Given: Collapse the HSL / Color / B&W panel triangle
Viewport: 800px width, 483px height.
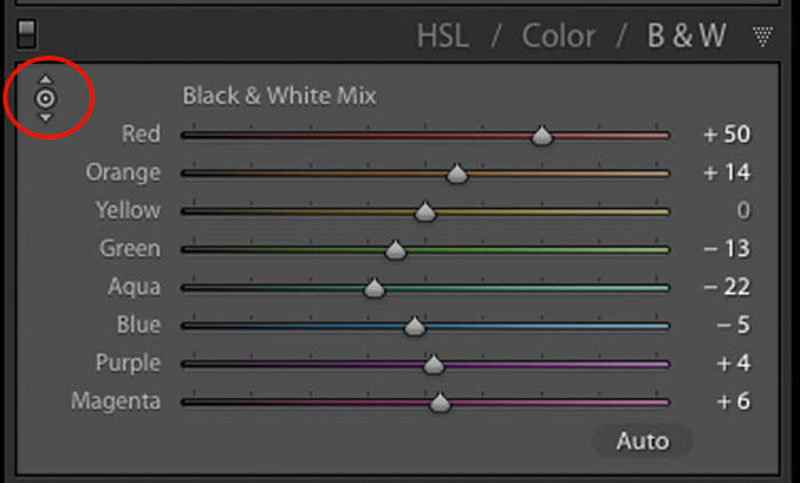Looking at the screenshot, I should (763, 37).
